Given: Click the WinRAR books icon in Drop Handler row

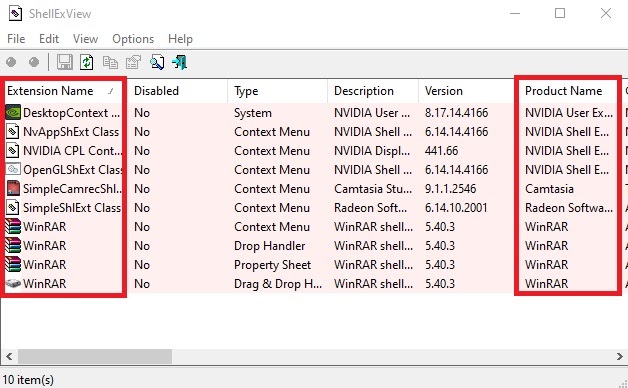Looking at the screenshot, I should click(13, 245).
